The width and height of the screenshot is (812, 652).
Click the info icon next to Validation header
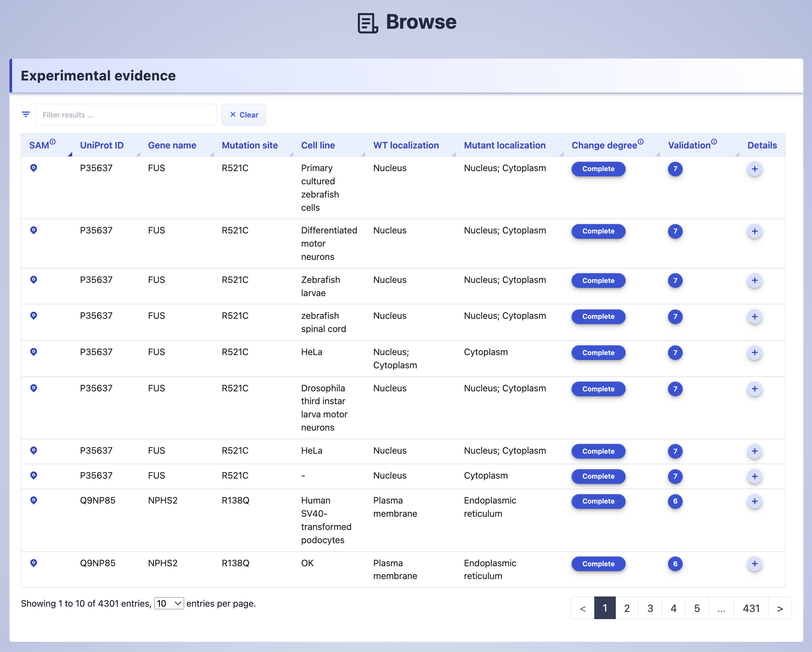tap(714, 142)
